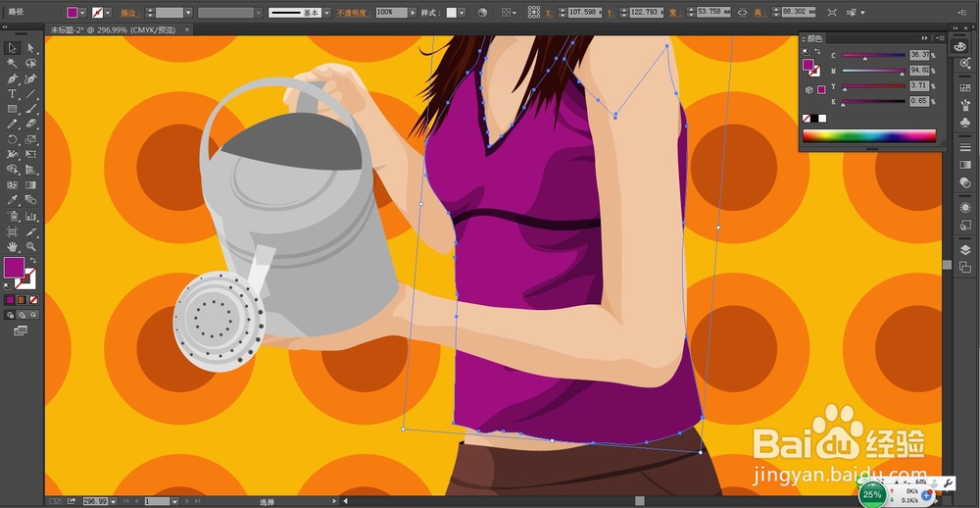Toggle constrain width and height proportions link
Screen dimensions: 980x508
(742, 13)
